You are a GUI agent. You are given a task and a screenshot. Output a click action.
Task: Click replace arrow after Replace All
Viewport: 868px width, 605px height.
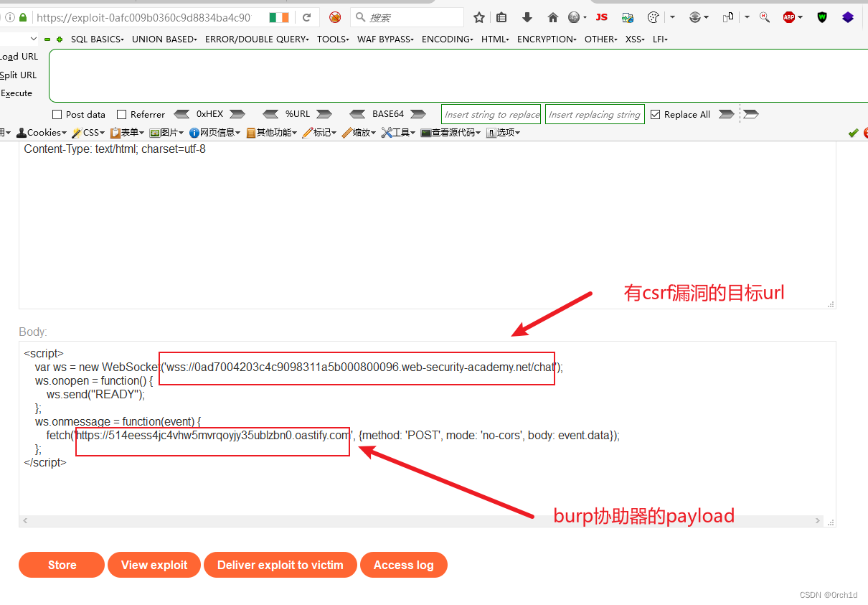[726, 114]
